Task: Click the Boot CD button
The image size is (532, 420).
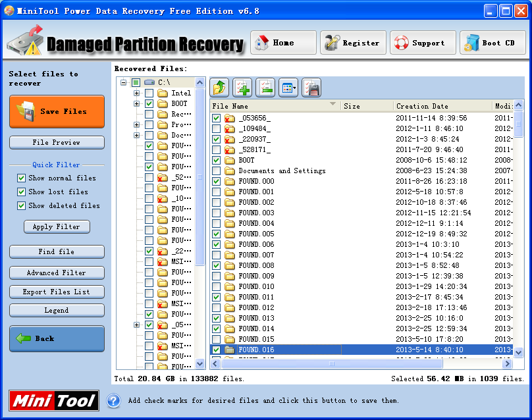Action: tap(492, 42)
